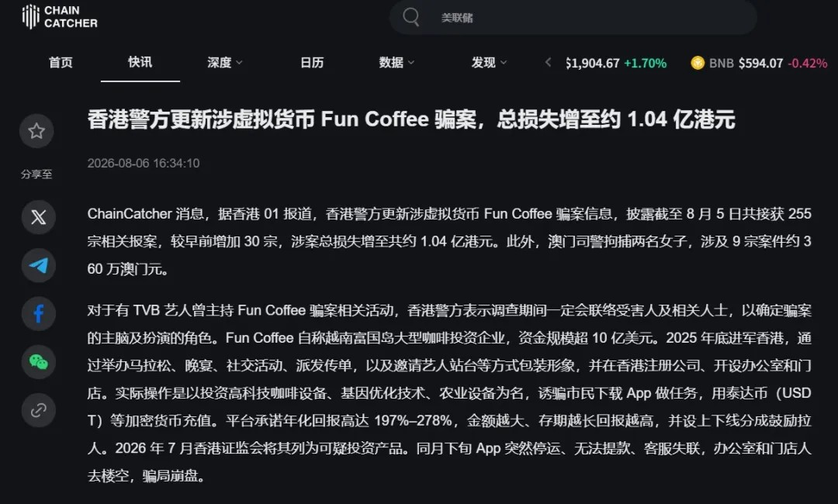Show previous ticker with left arrow
This screenshot has width=838, height=504.
[x=548, y=63]
